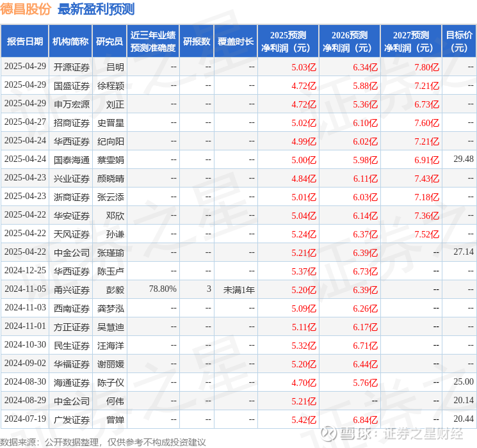The height and width of the screenshot is (448, 477).
Task: Click target price 25.00
Action: coord(464,381)
